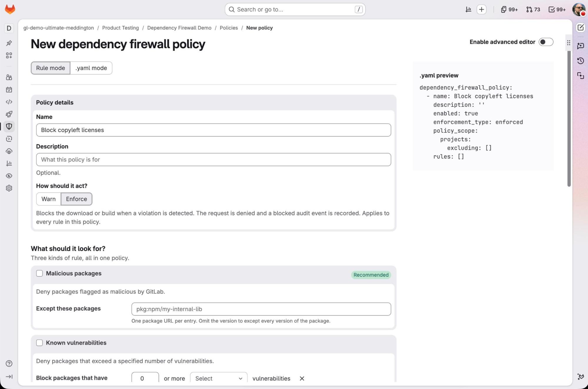This screenshot has width=588, height=389.
Task: Open the Code sidebar icon
Action: pyautogui.click(x=9, y=102)
